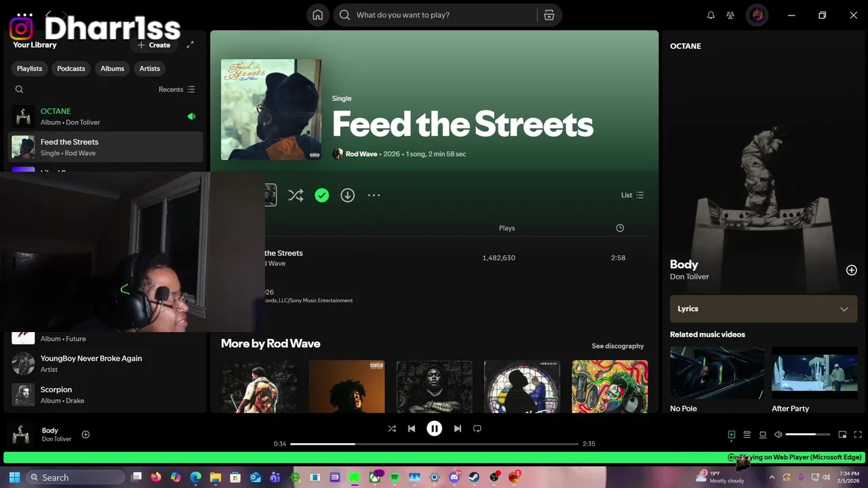Add Body to Liked Songs in panel
This screenshot has height=488, width=868.
[x=852, y=270]
